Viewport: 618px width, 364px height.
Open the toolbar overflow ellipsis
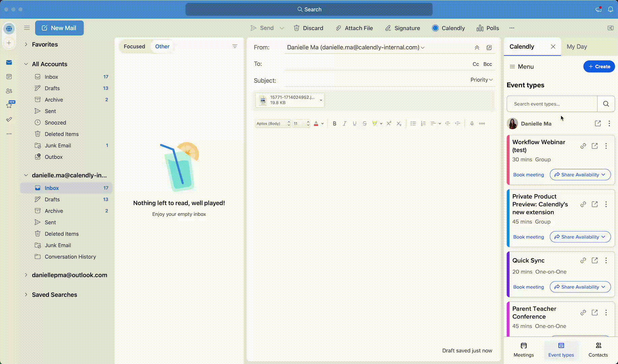tap(512, 28)
